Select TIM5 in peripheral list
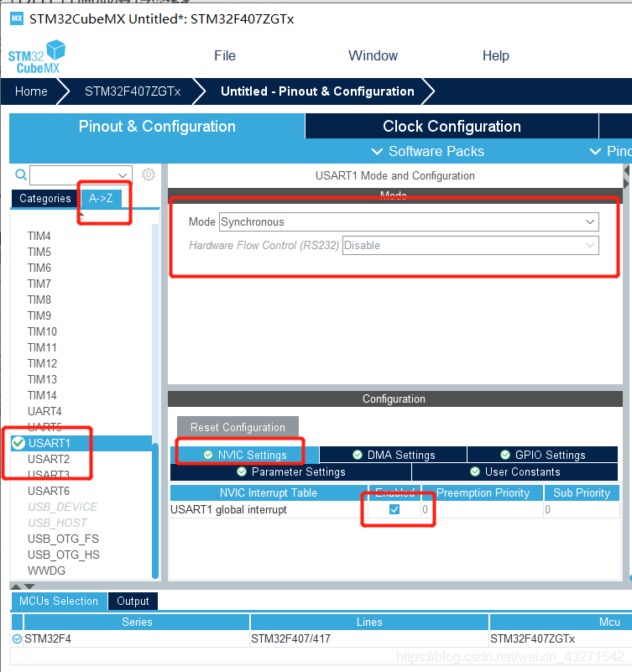 click(x=39, y=252)
